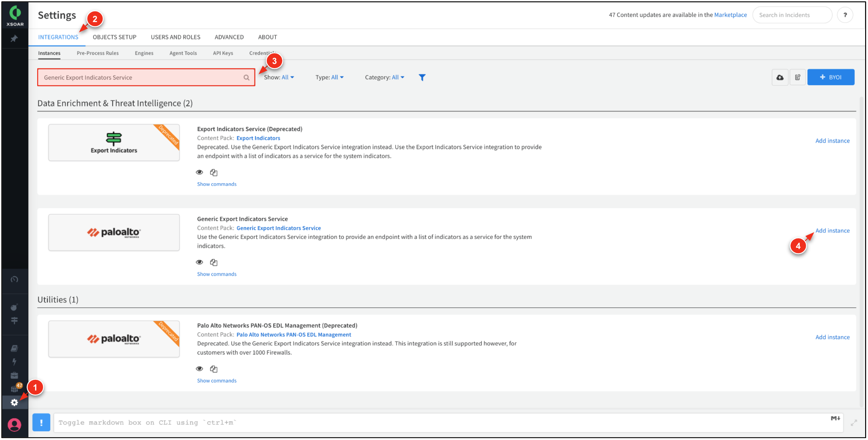Open the Marketplace link in header
Viewport: 868px width, 440px height.
click(x=730, y=15)
